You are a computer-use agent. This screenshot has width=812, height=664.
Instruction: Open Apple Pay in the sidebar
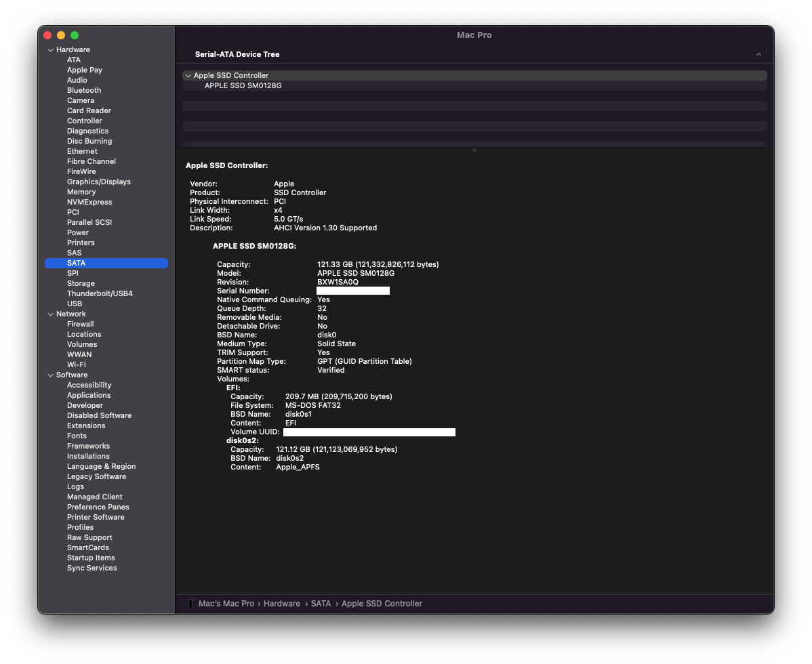[x=85, y=70]
